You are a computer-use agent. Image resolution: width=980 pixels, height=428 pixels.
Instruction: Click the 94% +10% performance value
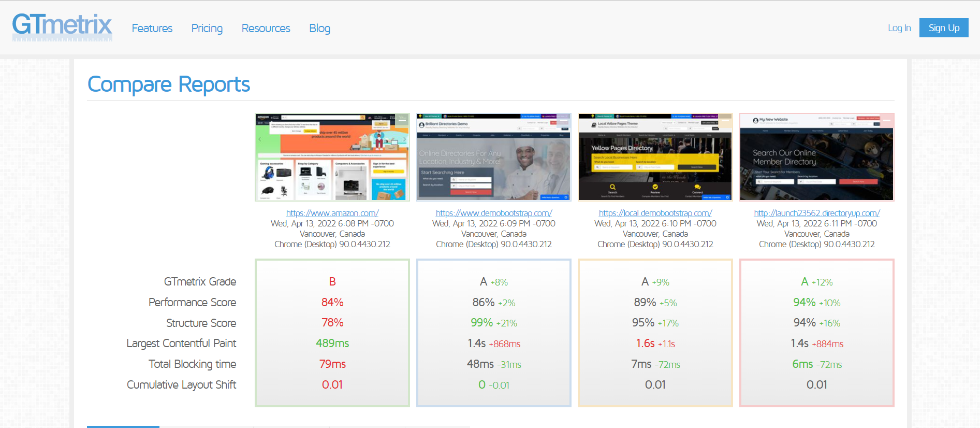pyautogui.click(x=817, y=303)
